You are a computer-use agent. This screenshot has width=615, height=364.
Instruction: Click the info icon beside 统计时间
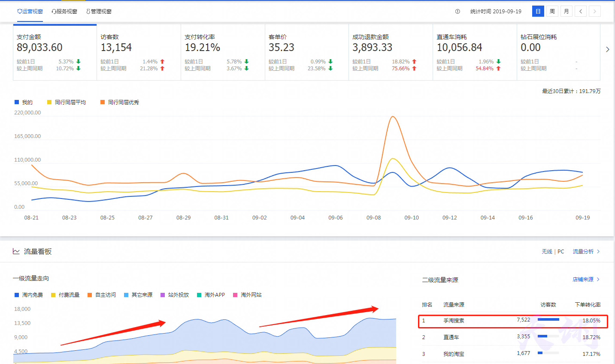tap(457, 12)
